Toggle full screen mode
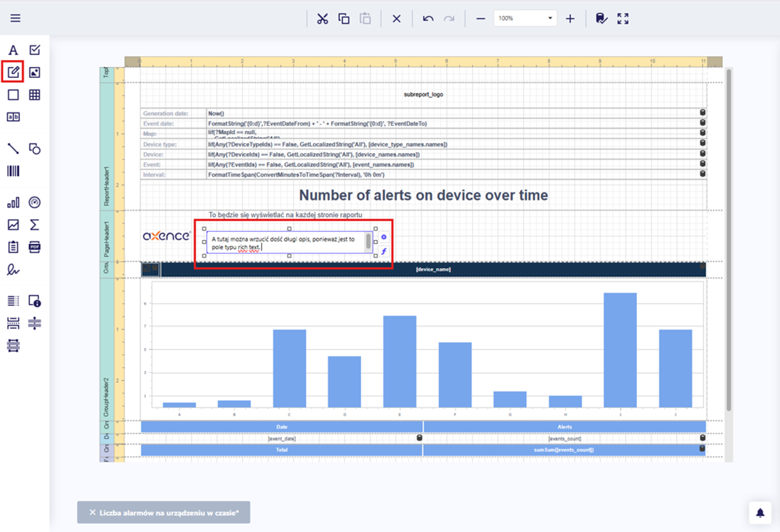Image resolution: width=780 pixels, height=532 pixels. coord(623,19)
